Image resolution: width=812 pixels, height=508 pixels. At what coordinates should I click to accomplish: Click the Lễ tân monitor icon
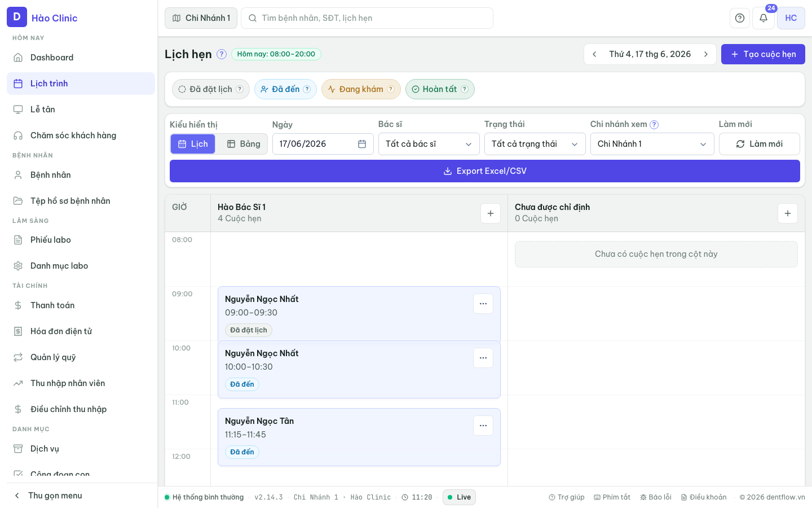(18, 110)
